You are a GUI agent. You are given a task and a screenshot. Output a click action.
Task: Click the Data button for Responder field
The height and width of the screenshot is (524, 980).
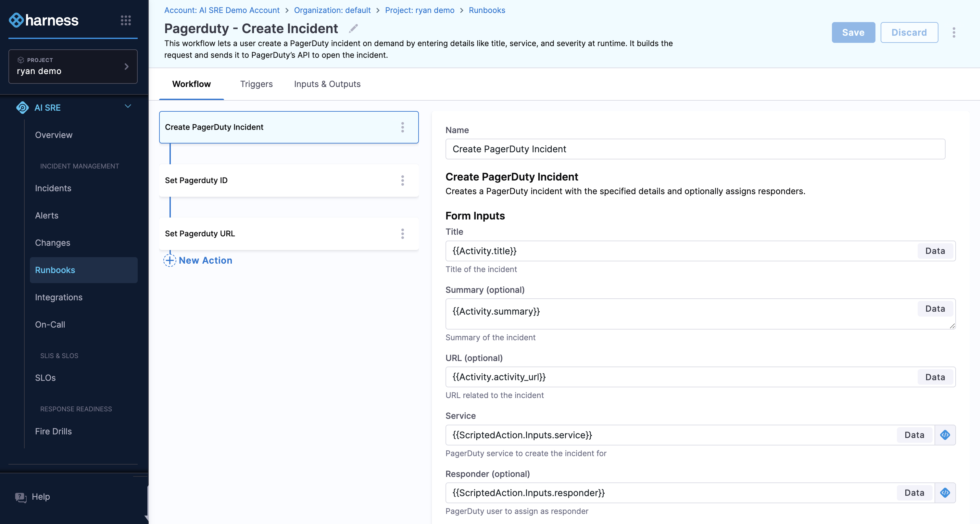click(914, 493)
